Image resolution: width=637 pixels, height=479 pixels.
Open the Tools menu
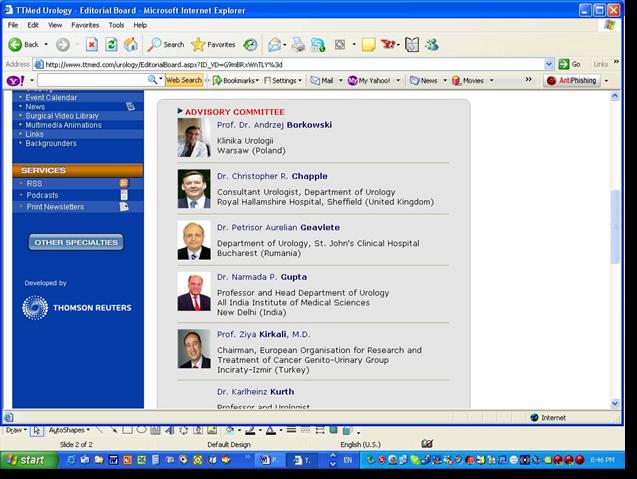click(116, 25)
